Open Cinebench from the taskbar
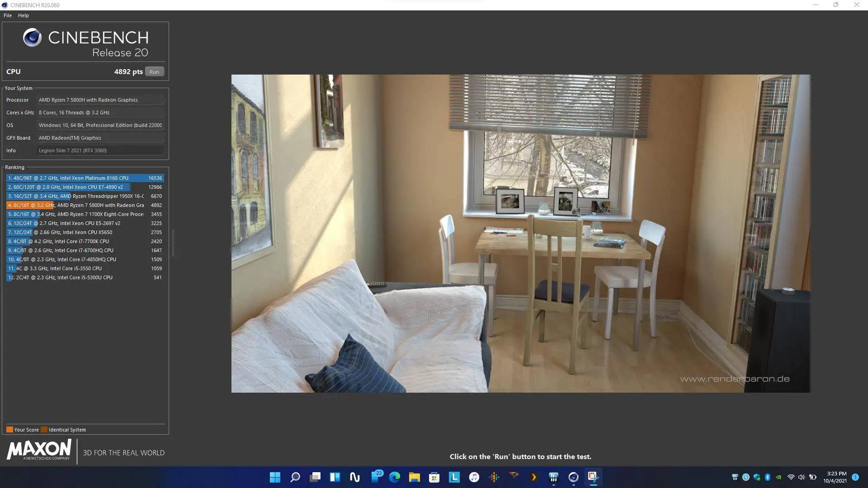This screenshot has height=488, width=868. 573,477
